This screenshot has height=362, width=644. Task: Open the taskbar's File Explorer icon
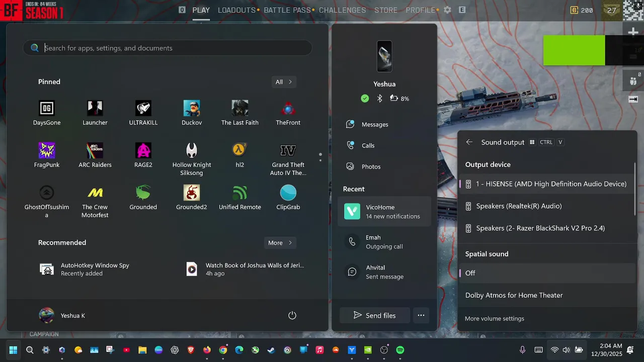point(142,350)
